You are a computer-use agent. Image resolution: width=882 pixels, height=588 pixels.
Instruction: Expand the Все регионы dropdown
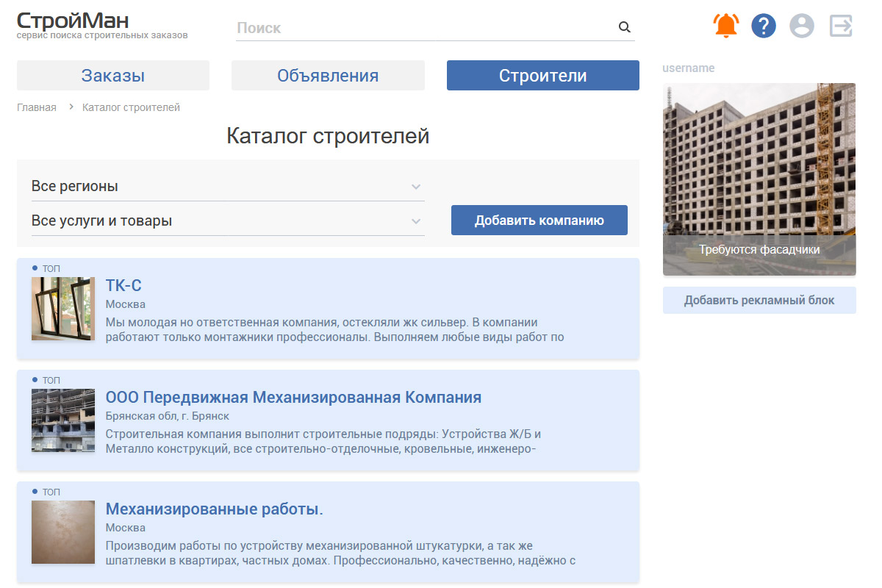pos(227,187)
